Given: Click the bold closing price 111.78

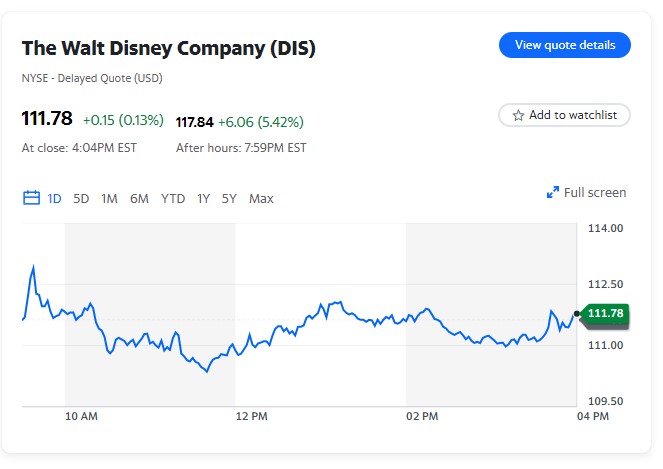Looking at the screenshot, I should (x=47, y=119).
